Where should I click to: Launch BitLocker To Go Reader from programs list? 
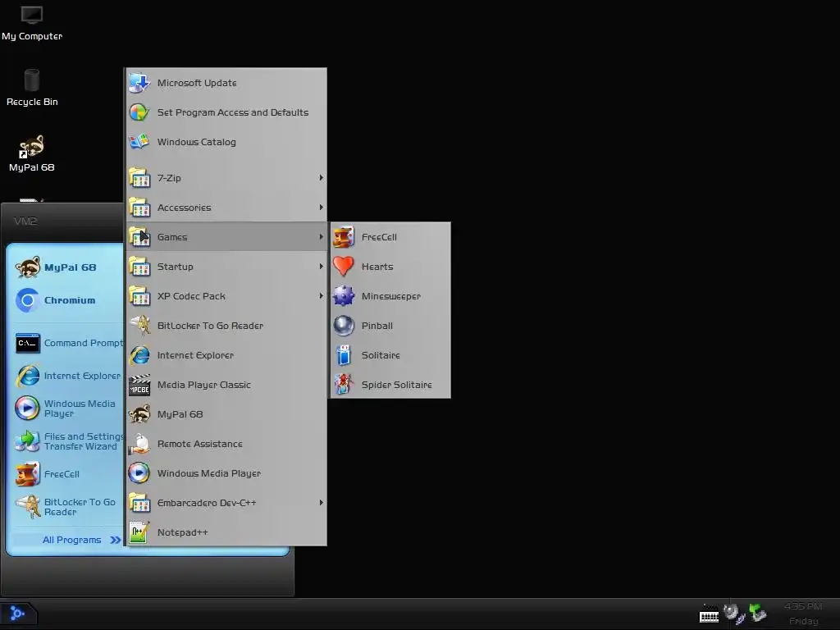coord(226,326)
